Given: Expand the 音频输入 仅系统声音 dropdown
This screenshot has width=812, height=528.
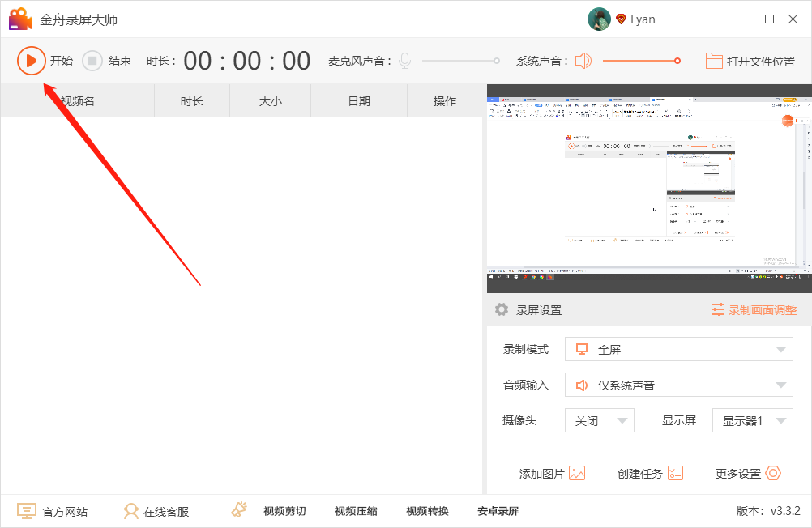Looking at the screenshot, I should [x=678, y=385].
